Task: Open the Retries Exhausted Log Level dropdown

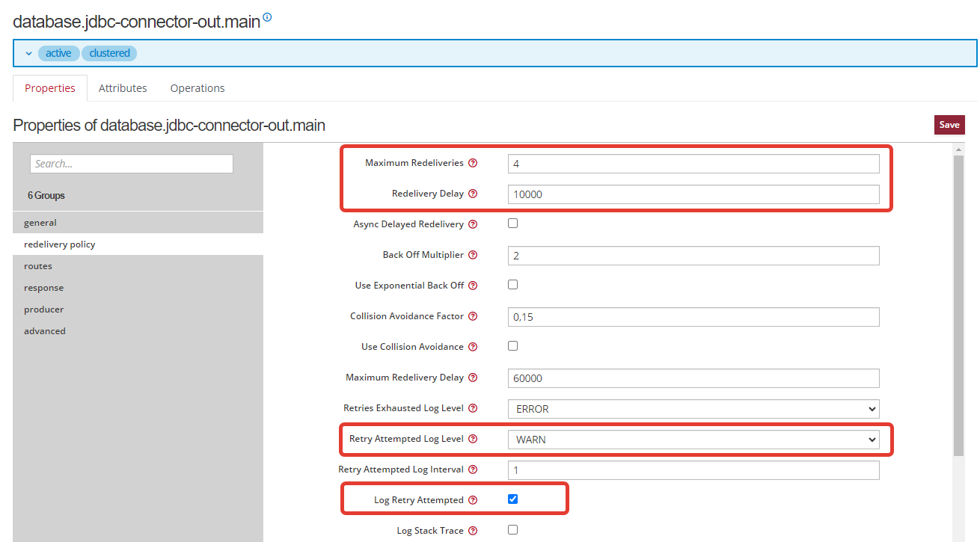Action: (x=693, y=409)
